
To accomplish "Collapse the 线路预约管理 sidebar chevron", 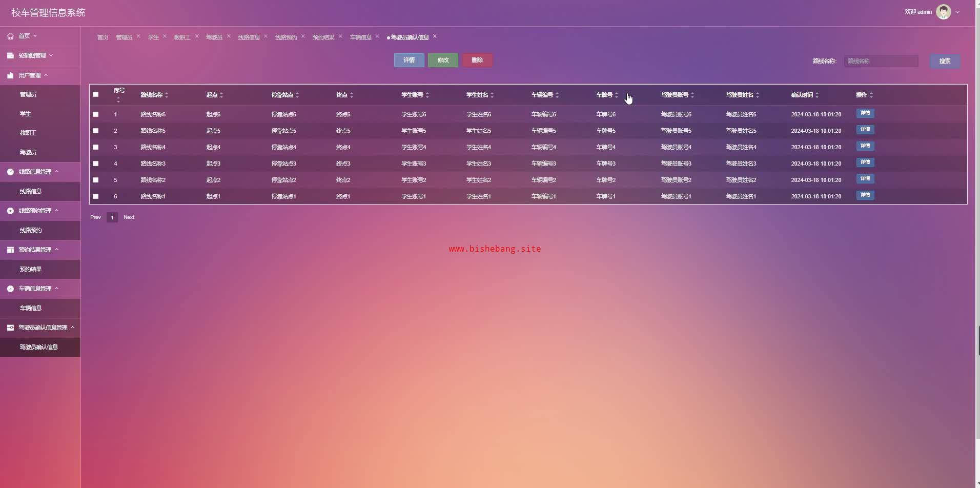I will 56,211.
